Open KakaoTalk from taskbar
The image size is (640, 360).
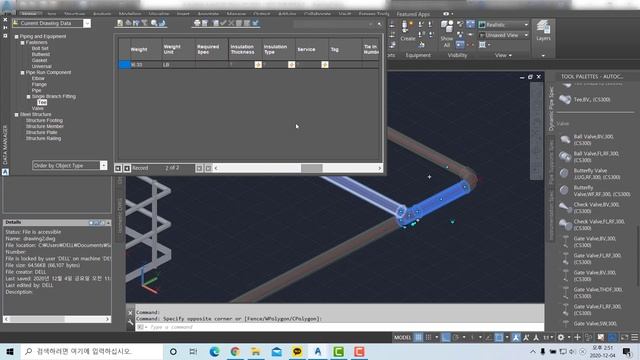click(x=297, y=351)
